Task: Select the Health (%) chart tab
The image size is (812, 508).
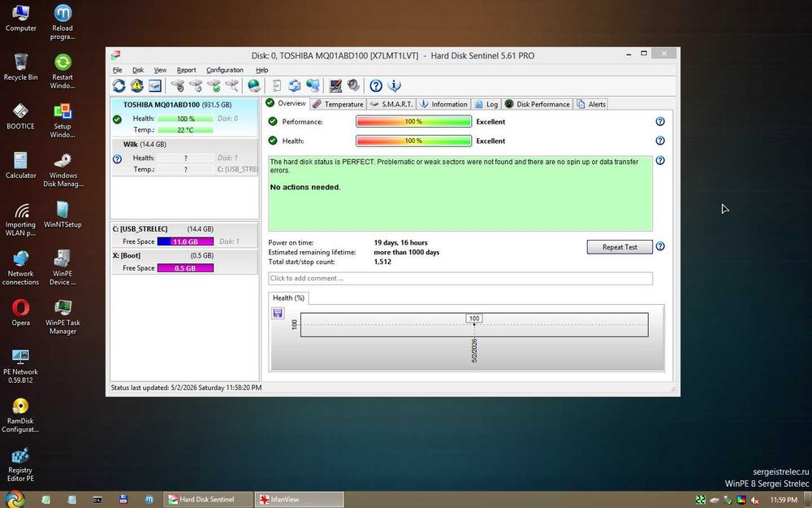Action: [288, 298]
